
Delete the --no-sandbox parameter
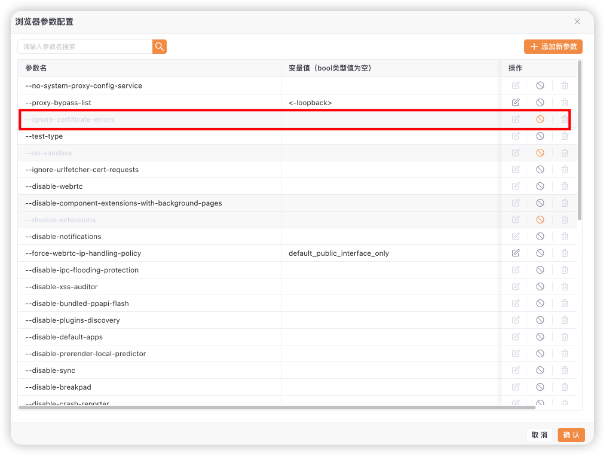[x=564, y=153]
